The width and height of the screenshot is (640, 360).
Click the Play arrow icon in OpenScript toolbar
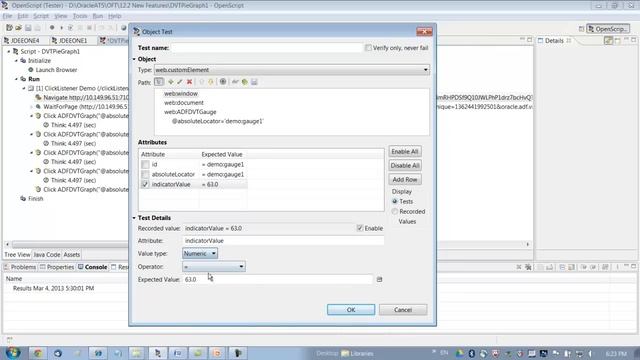(x=61, y=28)
